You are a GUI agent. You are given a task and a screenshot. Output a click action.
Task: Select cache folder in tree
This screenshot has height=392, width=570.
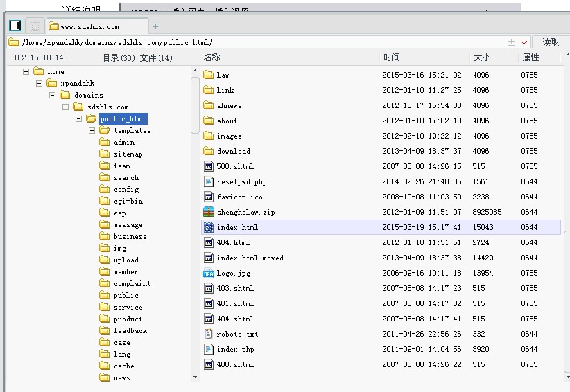(124, 366)
